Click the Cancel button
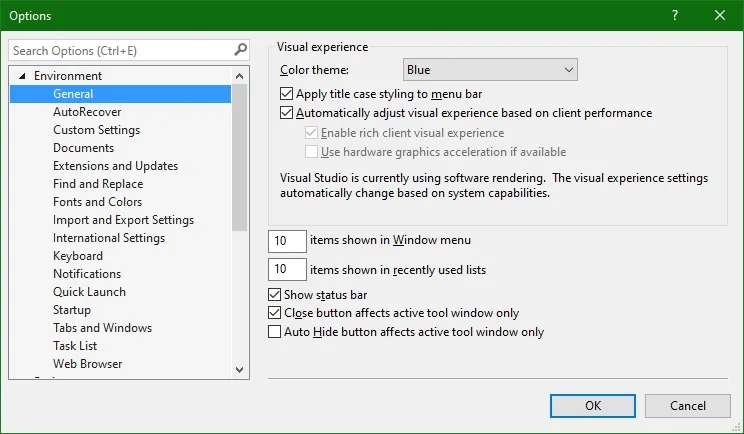The image size is (744, 434). pos(688,406)
